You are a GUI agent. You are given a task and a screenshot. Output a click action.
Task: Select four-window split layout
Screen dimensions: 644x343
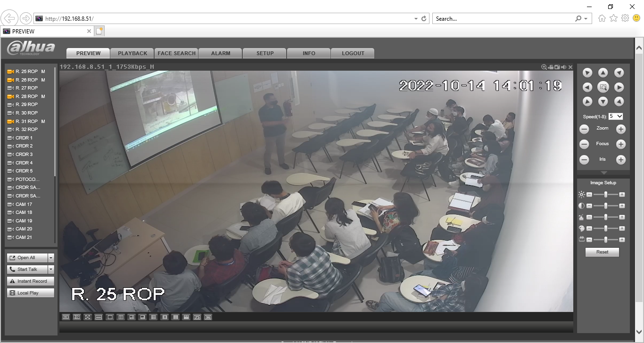point(121,317)
